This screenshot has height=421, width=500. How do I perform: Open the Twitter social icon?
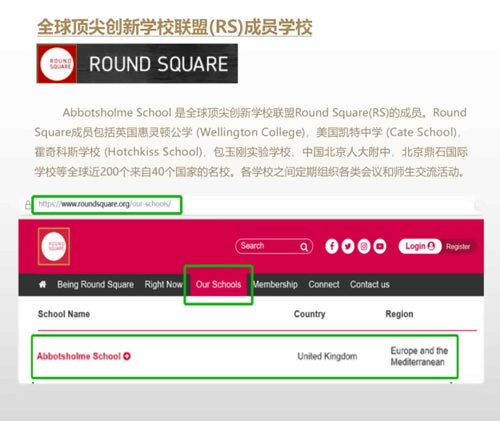tap(348, 246)
